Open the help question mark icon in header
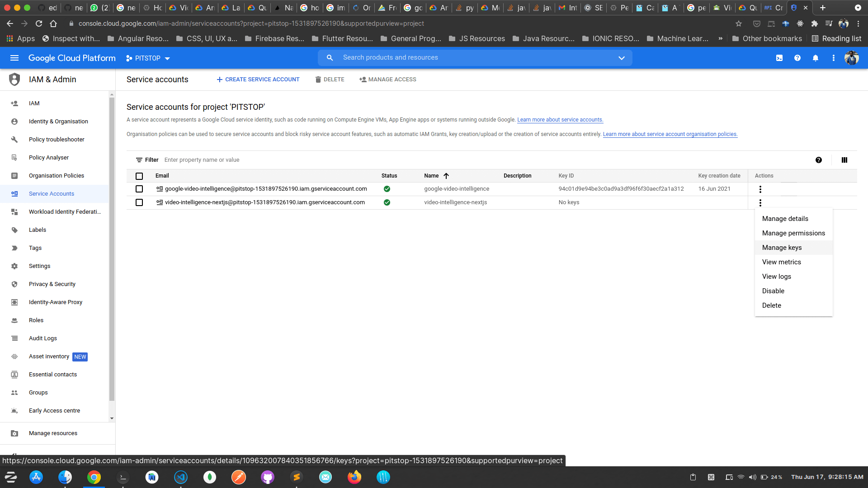 [x=797, y=58]
